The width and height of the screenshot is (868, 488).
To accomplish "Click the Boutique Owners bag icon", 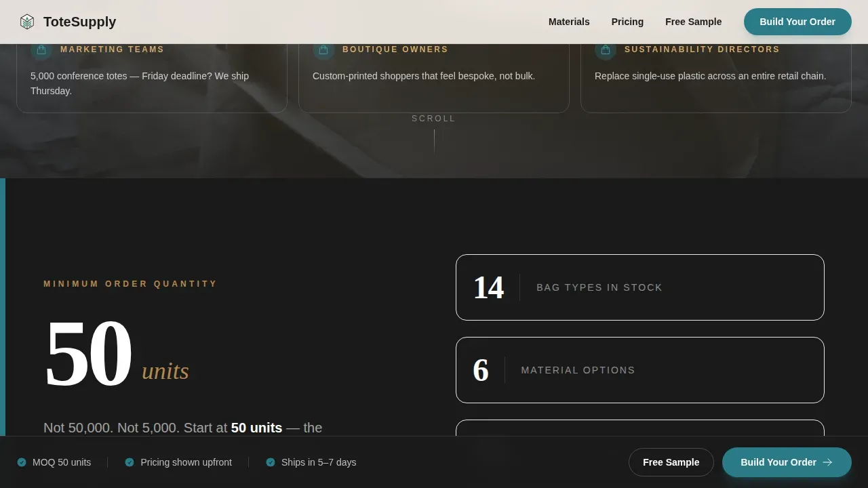I will click(323, 49).
